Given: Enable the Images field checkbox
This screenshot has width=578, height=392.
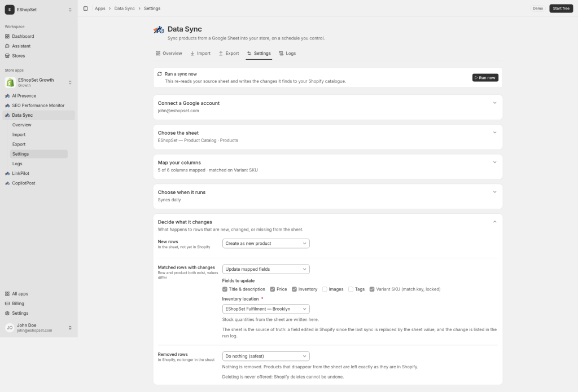Looking at the screenshot, I should point(325,289).
